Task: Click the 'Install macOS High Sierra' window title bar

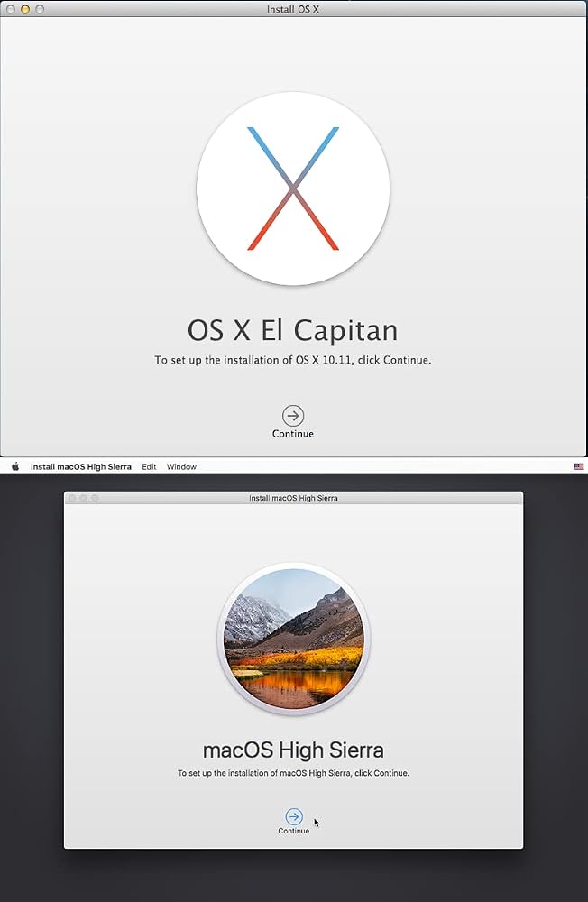Action: coord(293,498)
